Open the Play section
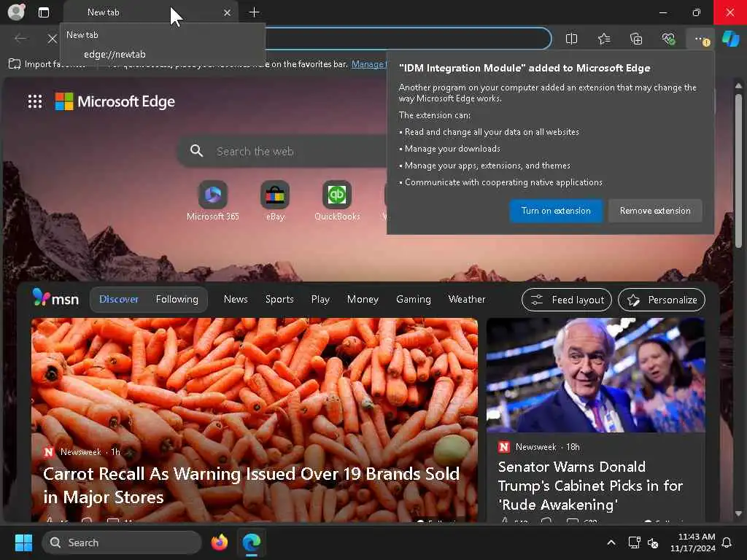747x560 pixels. (320, 299)
